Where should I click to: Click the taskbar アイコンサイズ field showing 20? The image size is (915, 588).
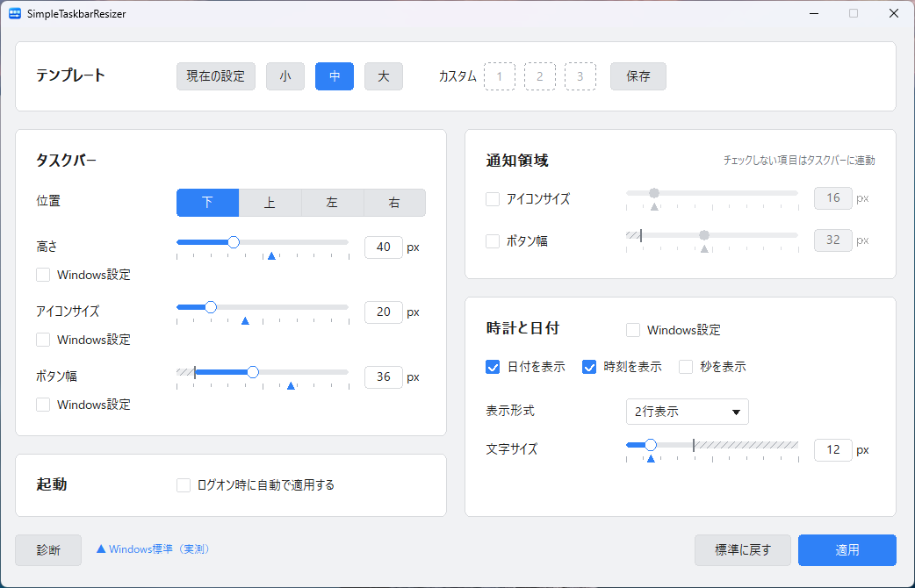click(x=384, y=312)
